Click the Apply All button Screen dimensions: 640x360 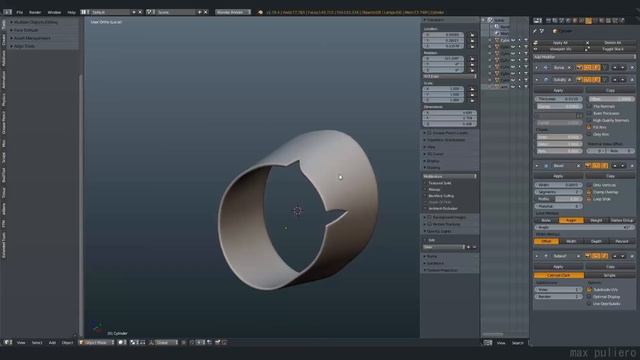560,42
